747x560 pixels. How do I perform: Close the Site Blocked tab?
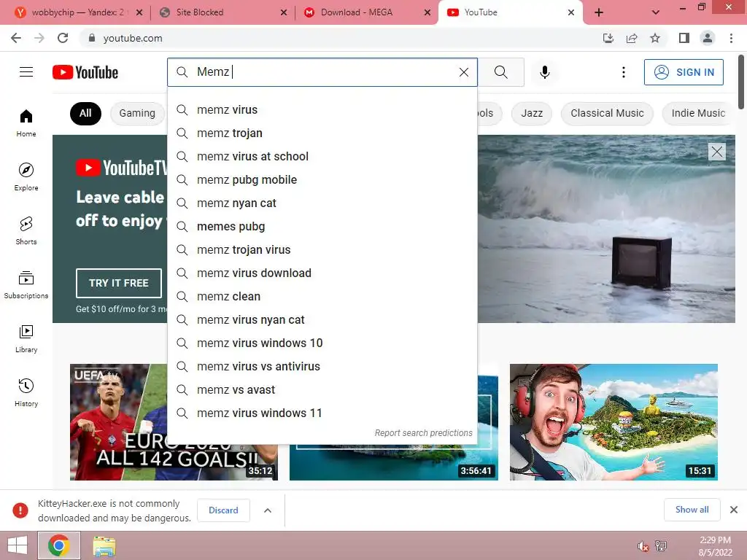(x=284, y=12)
